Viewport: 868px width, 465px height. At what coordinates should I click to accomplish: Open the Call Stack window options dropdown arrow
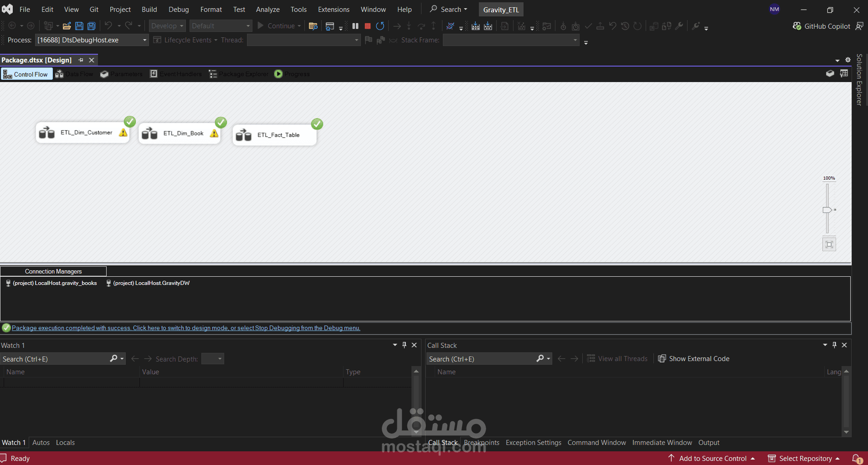825,345
